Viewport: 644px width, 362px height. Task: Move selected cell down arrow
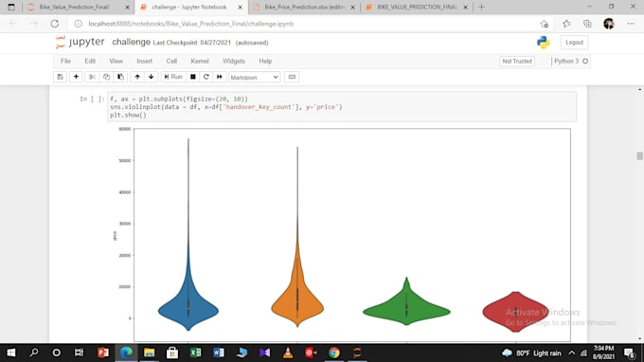[x=152, y=77]
